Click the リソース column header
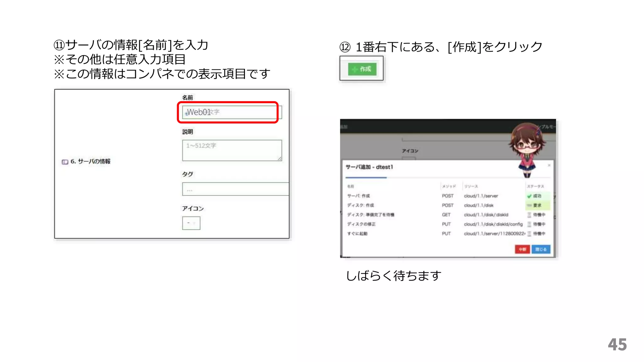Viewport: 644px width, 362px height. pyautogui.click(x=471, y=186)
